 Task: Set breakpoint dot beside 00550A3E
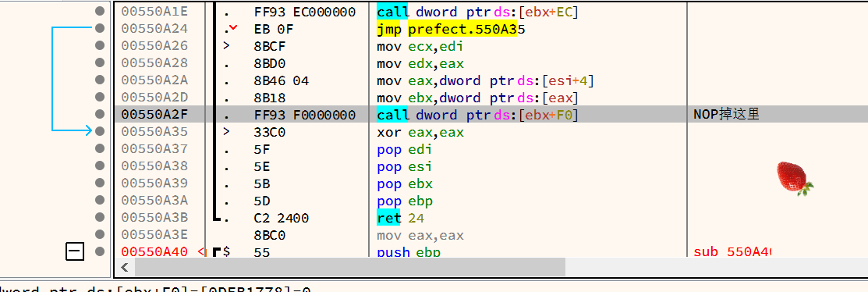(x=100, y=234)
